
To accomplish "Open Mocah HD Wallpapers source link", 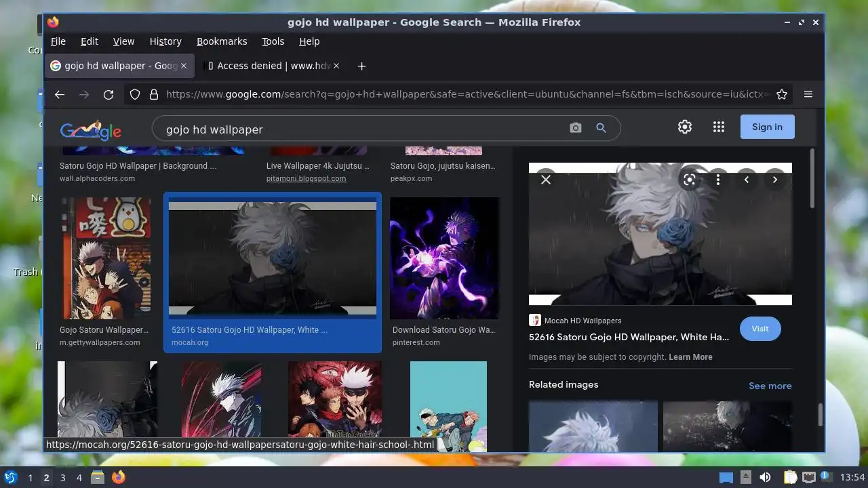I will pyautogui.click(x=583, y=321).
